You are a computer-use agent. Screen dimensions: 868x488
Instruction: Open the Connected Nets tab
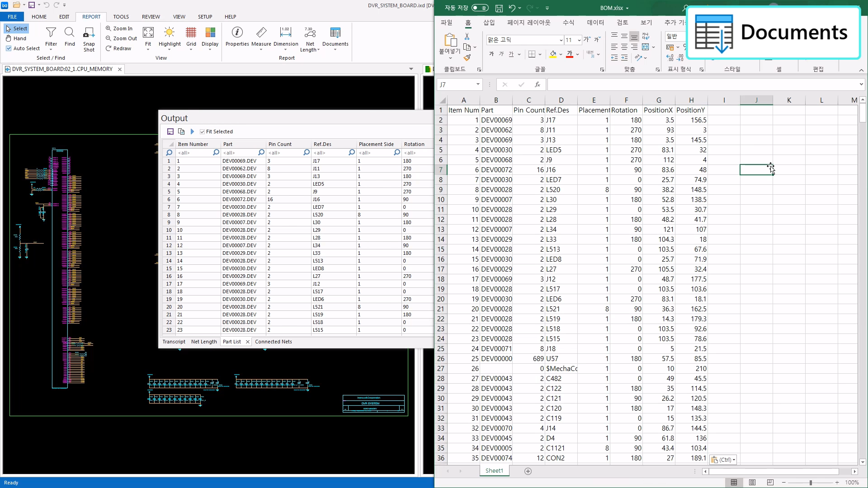273,342
